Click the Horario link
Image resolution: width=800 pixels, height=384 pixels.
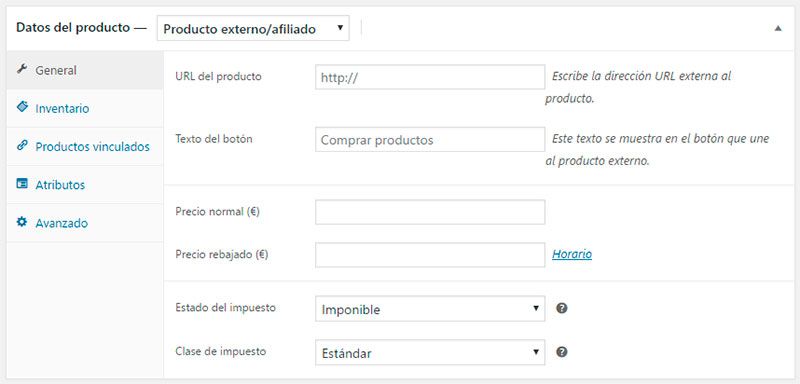point(572,254)
